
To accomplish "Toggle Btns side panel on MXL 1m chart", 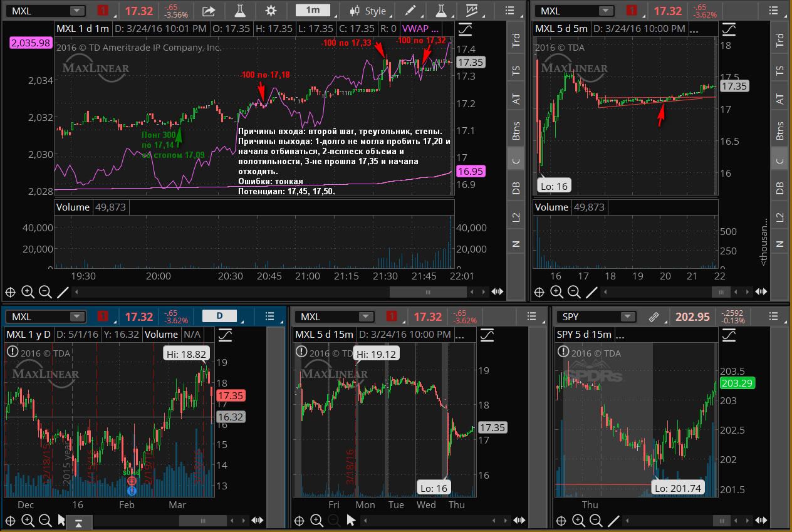I will click(516, 130).
